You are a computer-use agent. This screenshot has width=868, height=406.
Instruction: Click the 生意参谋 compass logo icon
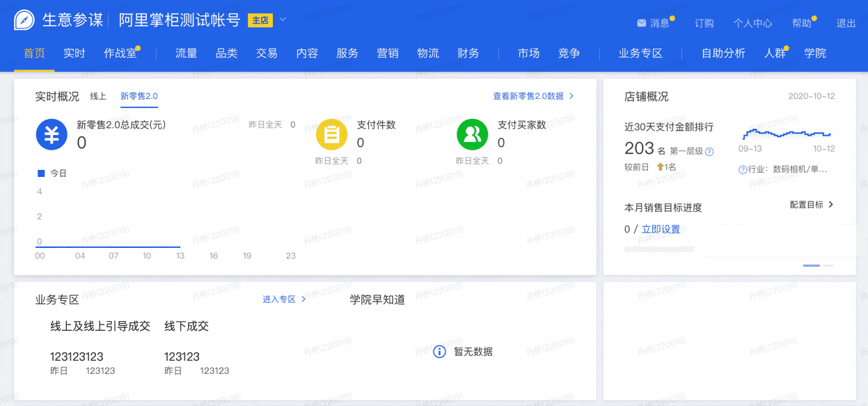point(24,20)
